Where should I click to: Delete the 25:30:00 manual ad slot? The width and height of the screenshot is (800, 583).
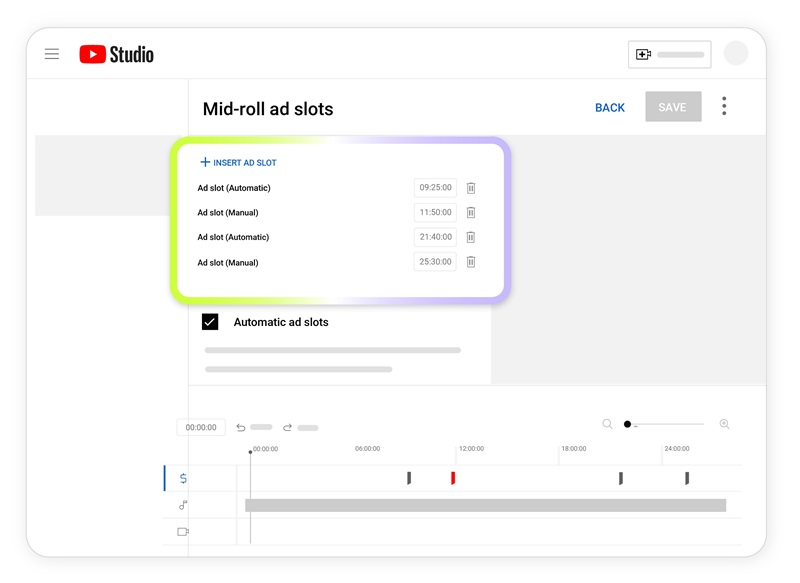point(470,262)
